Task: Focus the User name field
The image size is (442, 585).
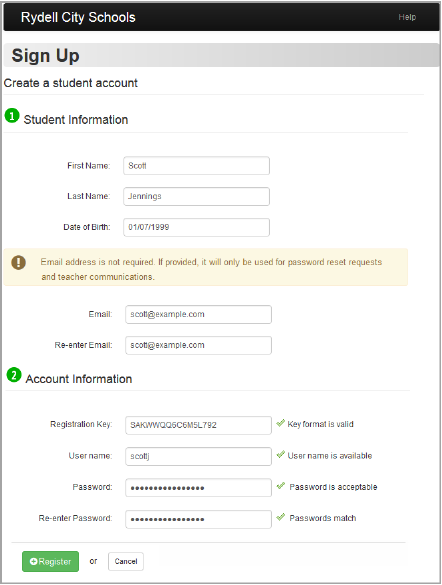Action: coord(198,456)
